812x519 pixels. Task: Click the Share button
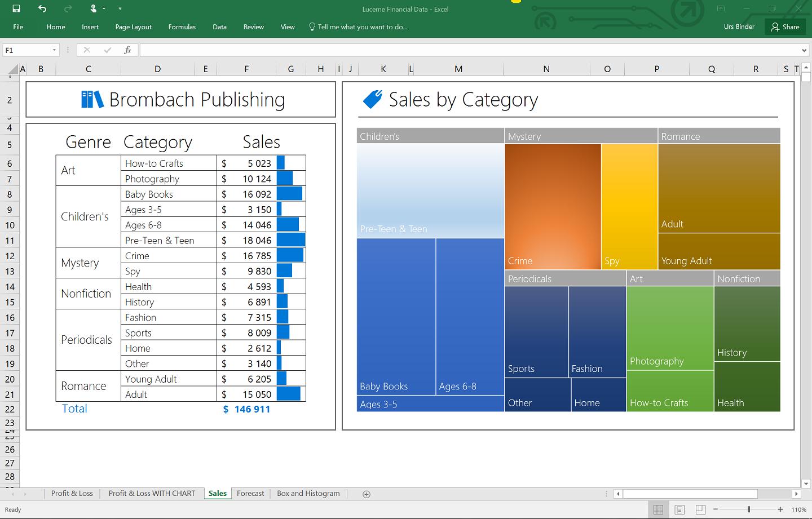point(785,26)
